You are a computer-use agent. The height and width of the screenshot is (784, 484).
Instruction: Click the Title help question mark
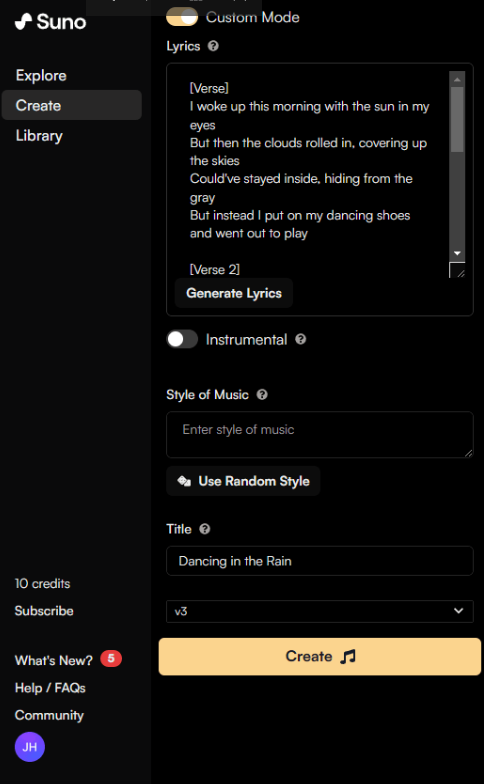[x=204, y=529]
